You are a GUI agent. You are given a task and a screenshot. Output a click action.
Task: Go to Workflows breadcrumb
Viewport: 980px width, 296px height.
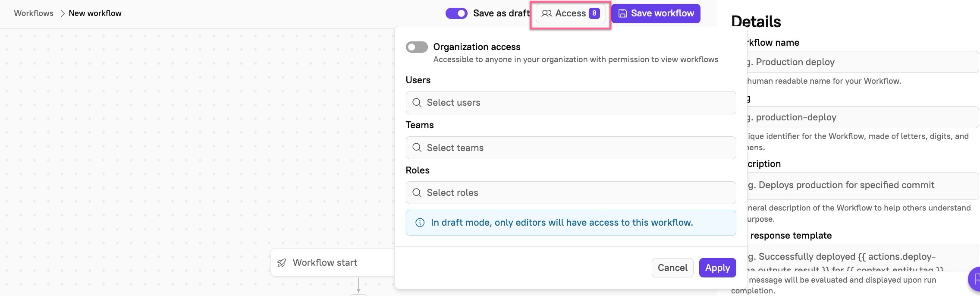(x=34, y=13)
